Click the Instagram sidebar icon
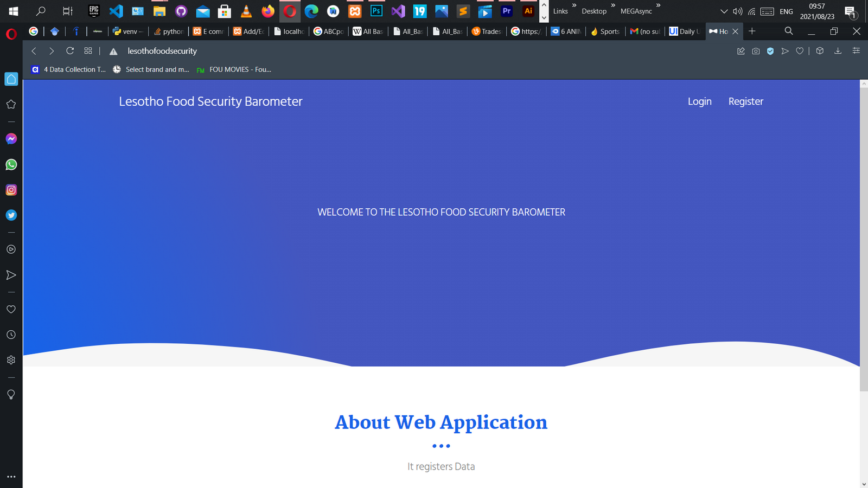This screenshot has width=868, height=488. coord(11,190)
